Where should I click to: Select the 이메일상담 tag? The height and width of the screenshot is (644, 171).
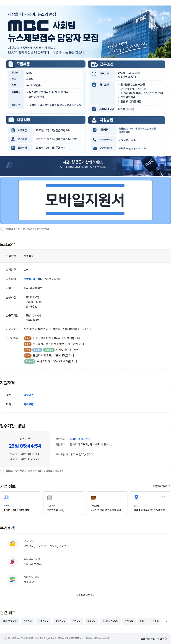tap(60, 621)
